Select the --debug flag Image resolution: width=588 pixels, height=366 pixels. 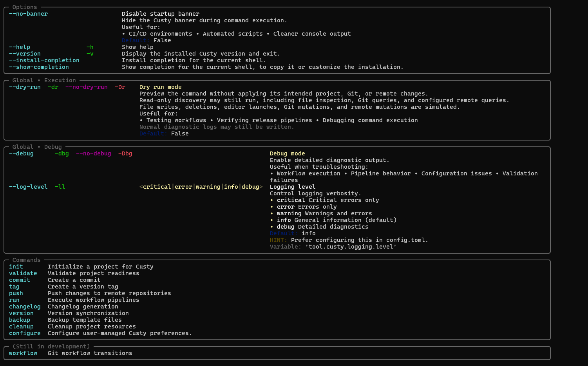[21, 153]
